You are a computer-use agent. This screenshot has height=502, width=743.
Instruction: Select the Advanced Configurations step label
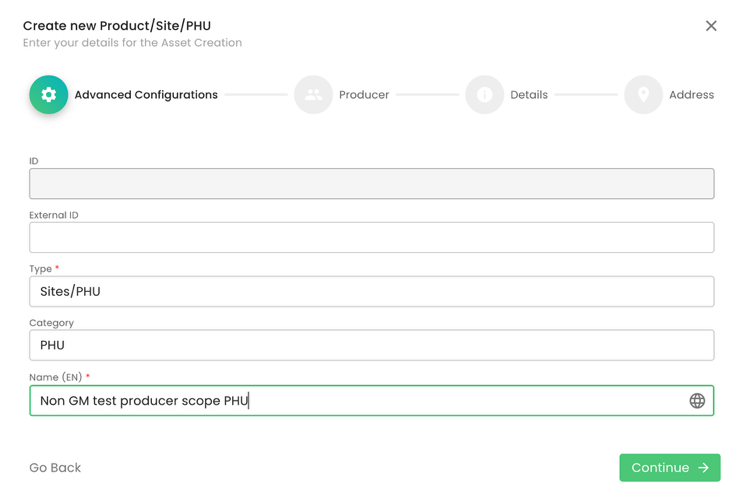(146, 95)
